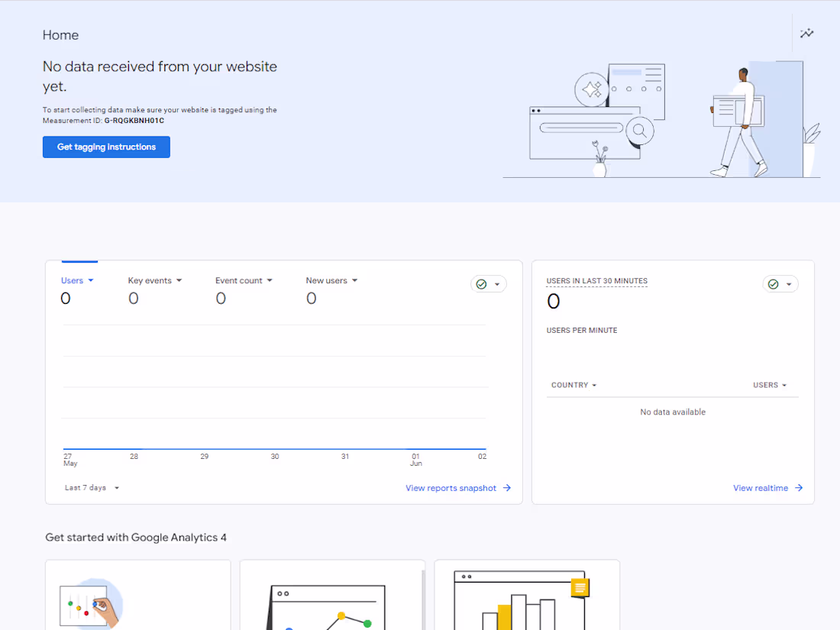Click the green check status icon in realtime card
The image size is (840, 630).
pos(773,284)
